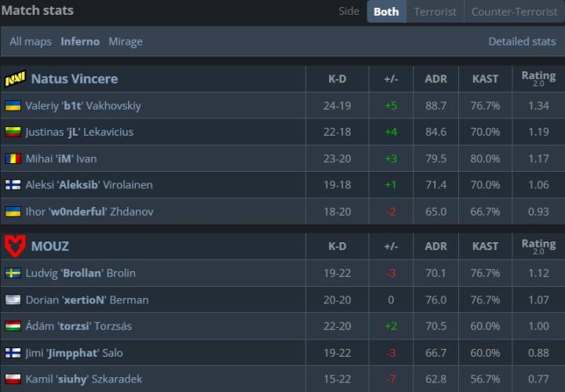
Task: Open the Detailed stats link
Action: (522, 42)
